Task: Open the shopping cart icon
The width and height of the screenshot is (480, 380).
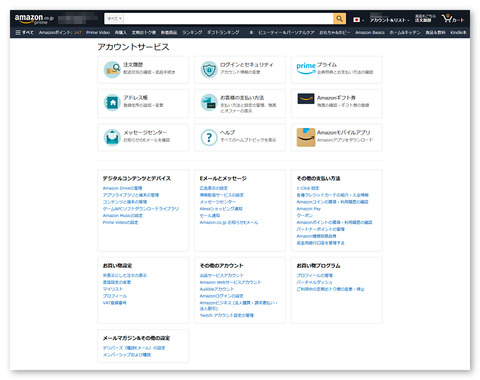Action: pyautogui.click(x=453, y=19)
